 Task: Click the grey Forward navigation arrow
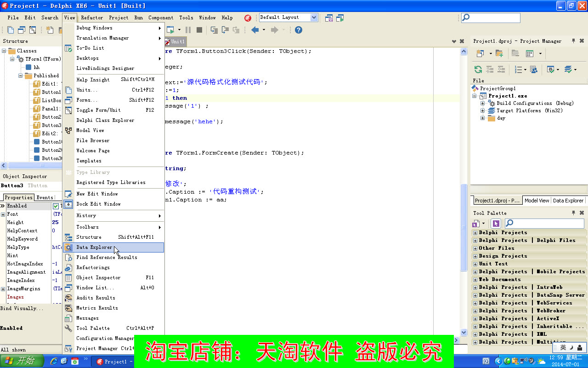point(274,30)
